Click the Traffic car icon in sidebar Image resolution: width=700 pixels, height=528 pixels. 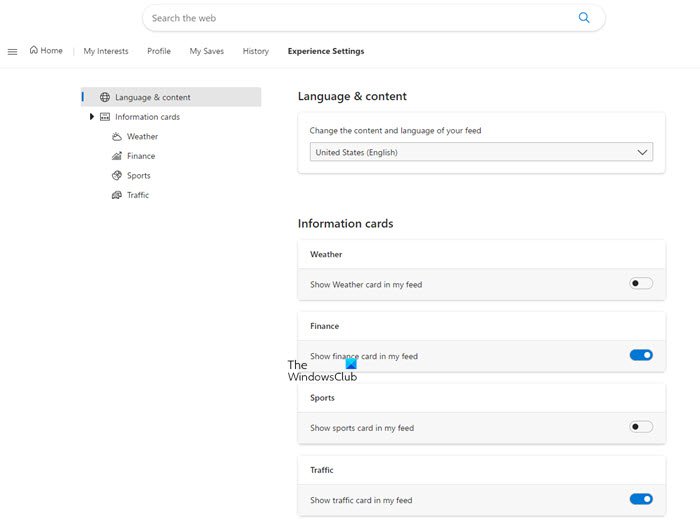click(117, 195)
